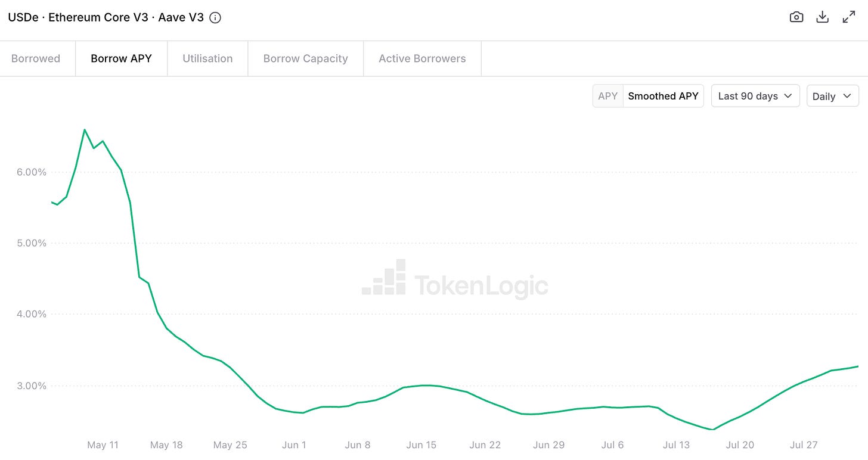
Task: Click the Jun 15 date label
Action: (x=421, y=445)
